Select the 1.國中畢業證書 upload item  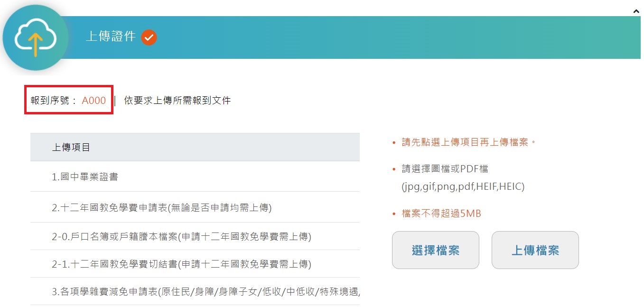point(85,177)
